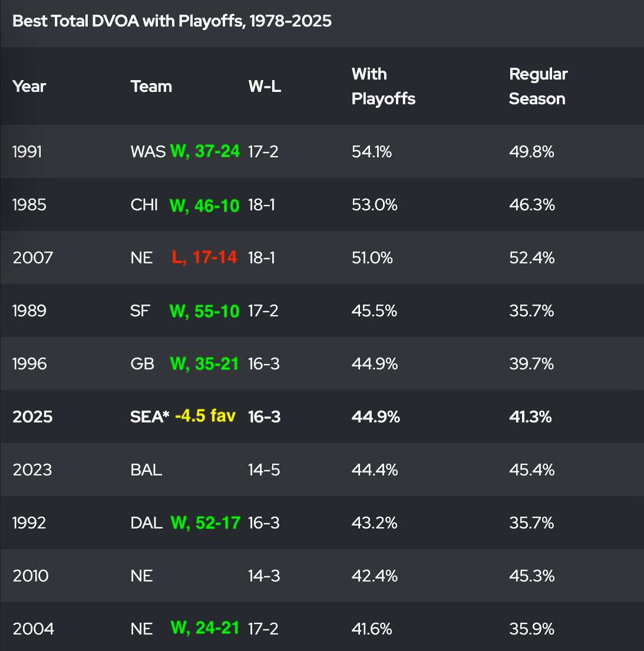Click the table title Best Total DVOA
Image resolution: width=644 pixels, height=651 pixels.
click(x=171, y=21)
